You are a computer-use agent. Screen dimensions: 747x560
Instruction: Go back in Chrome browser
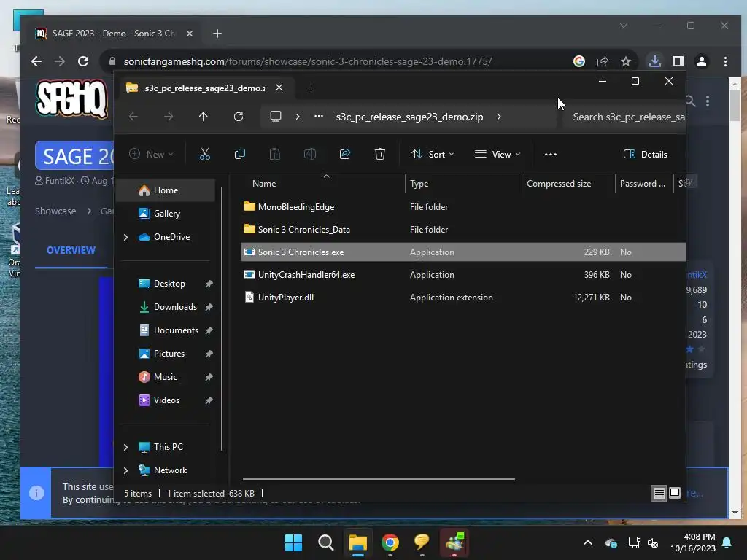(36, 61)
